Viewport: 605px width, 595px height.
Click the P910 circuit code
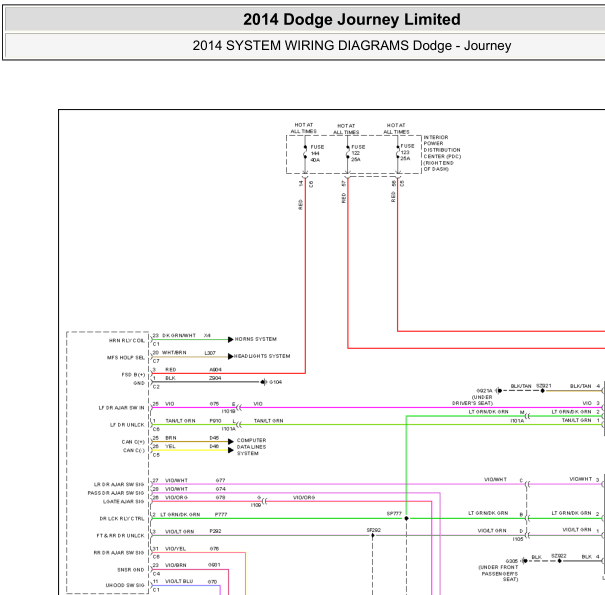(215, 421)
